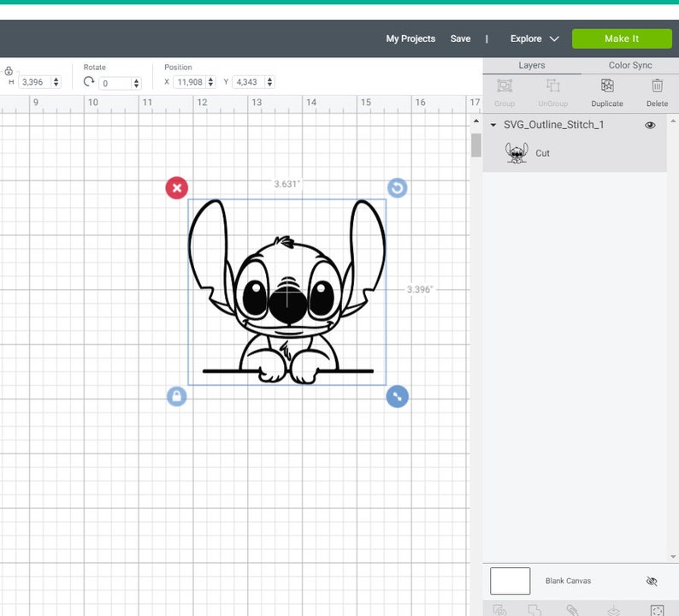Click the Weld icon at panel bottom
The width and height of the screenshot is (679, 616).
point(534,610)
